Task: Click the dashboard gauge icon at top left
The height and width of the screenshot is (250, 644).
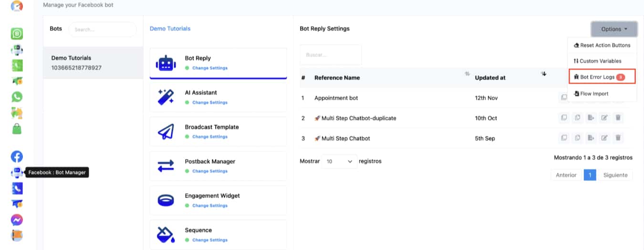Action: (x=17, y=6)
